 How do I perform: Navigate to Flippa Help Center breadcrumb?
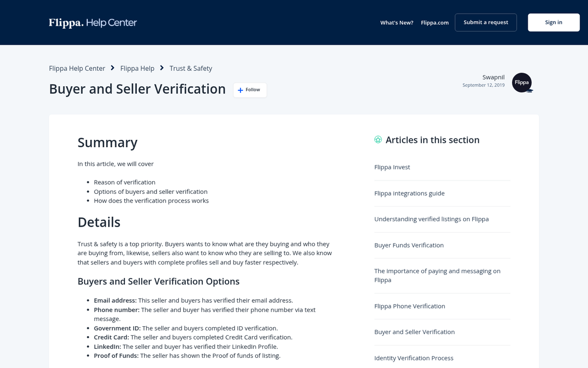(x=77, y=68)
